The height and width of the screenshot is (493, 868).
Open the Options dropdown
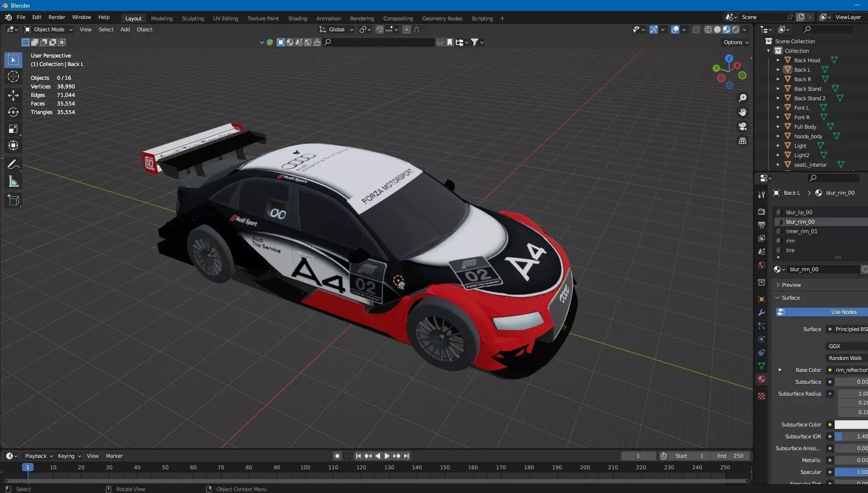tap(736, 42)
